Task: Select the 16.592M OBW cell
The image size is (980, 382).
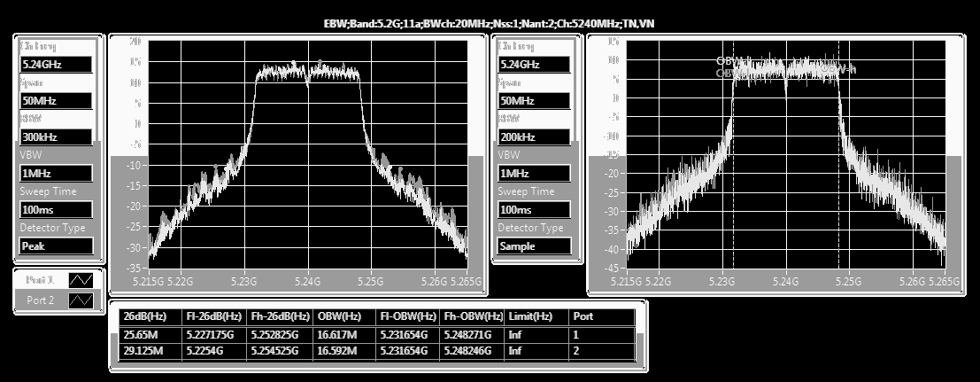Action: pyautogui.click(x=343, y=351)
